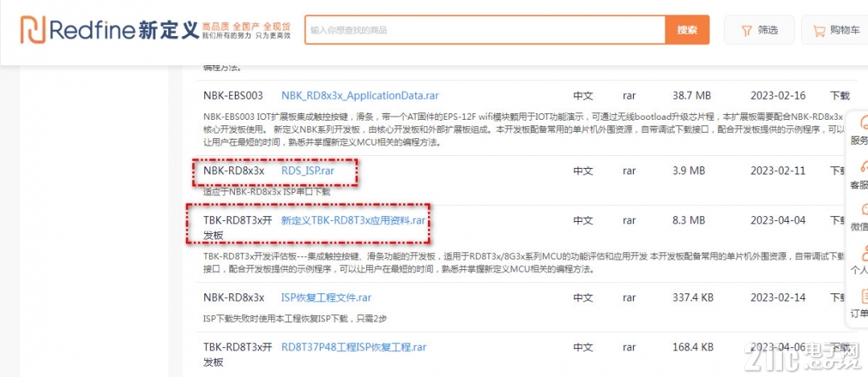Screen dimensions: 868x377
Task: Open the 购物车 shopping cart
Action: click(x=836, y=30)
